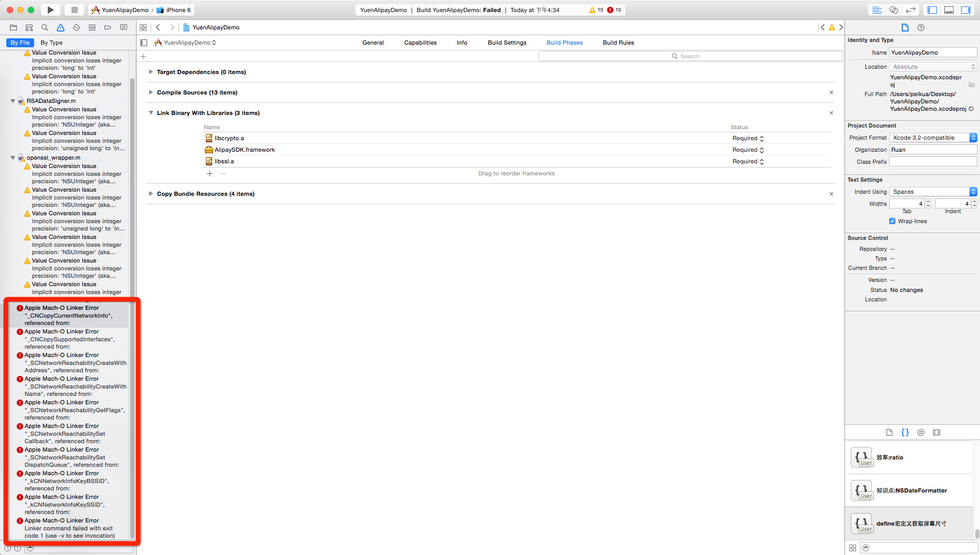
Task: Expand Compile Sources section
Action: (x=151, y=92)
